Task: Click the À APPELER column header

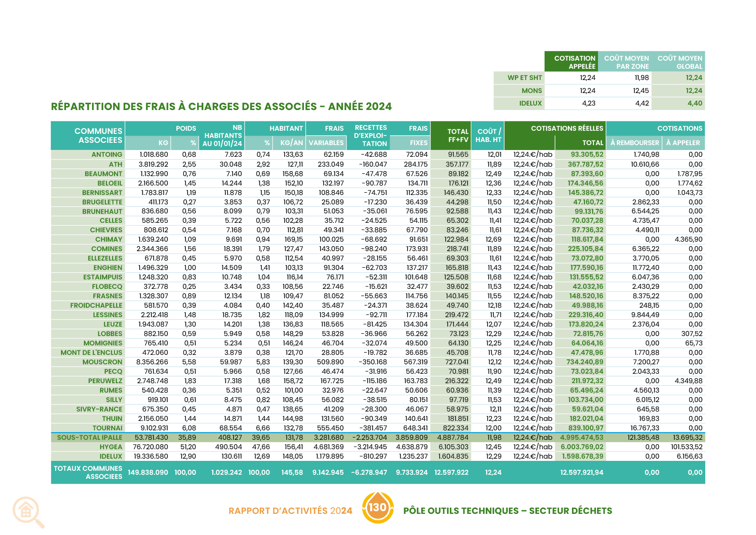Action: click(683, 143)
